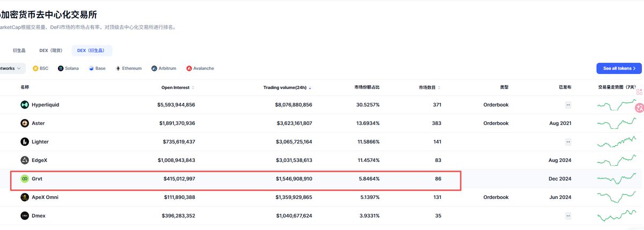Viewport: 644px width, 230px height.
Task: Click the pink translate floating icon
Action: [639, 108]
